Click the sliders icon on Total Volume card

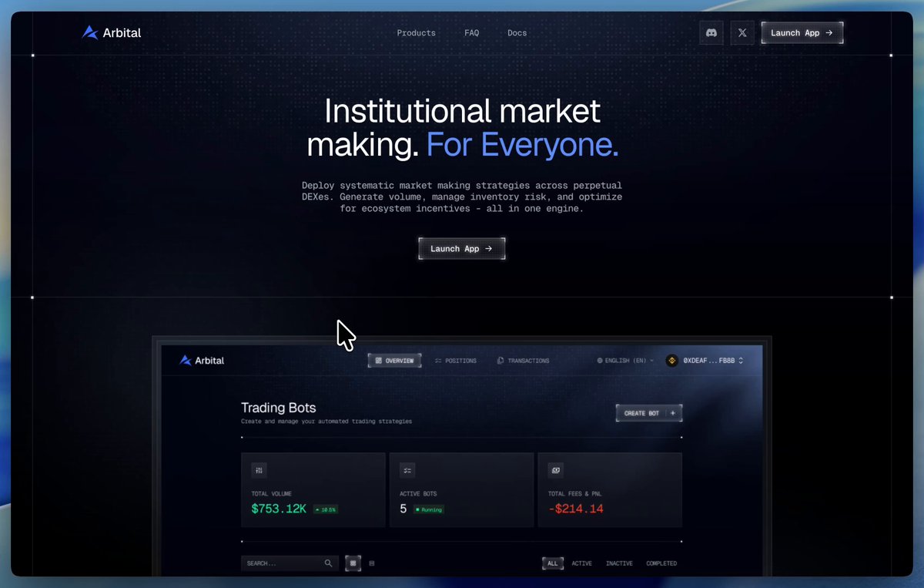coord(259,469)
